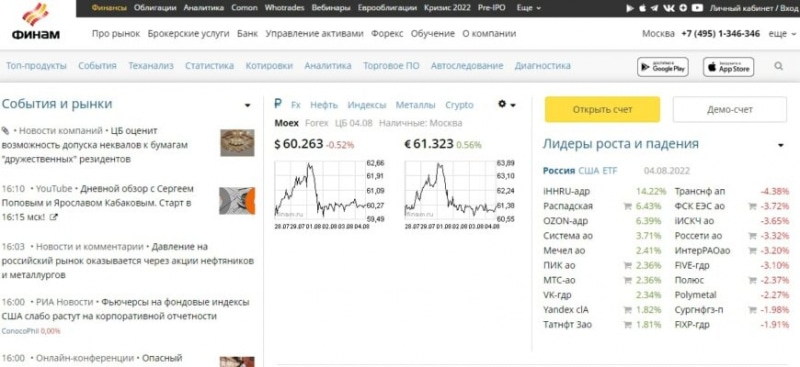Expand the Еще menu in top bar
This screenshot has width=800, height=367.
click(529, 8)
